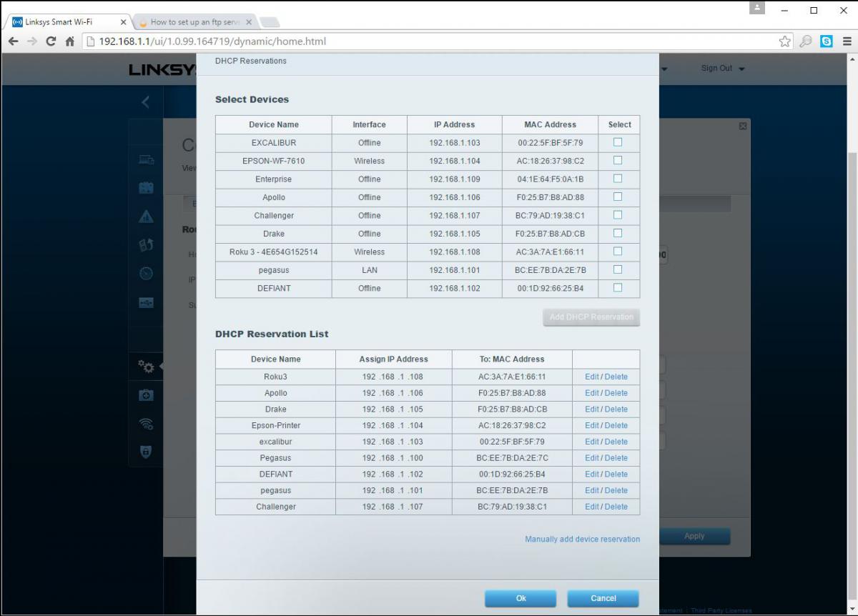Screen dimensions: 858x616
Task: Open the Chrome user profile button
Action: tap(758, 9)
